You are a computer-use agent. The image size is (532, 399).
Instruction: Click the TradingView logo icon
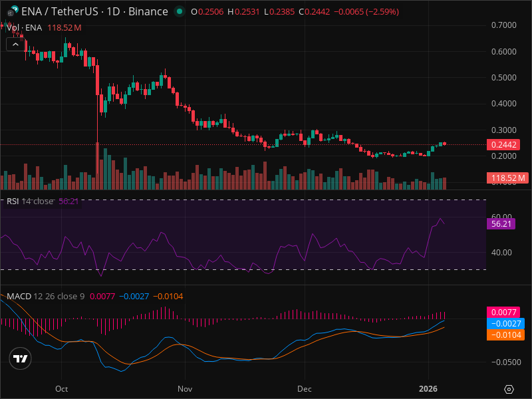coord(21,358)
